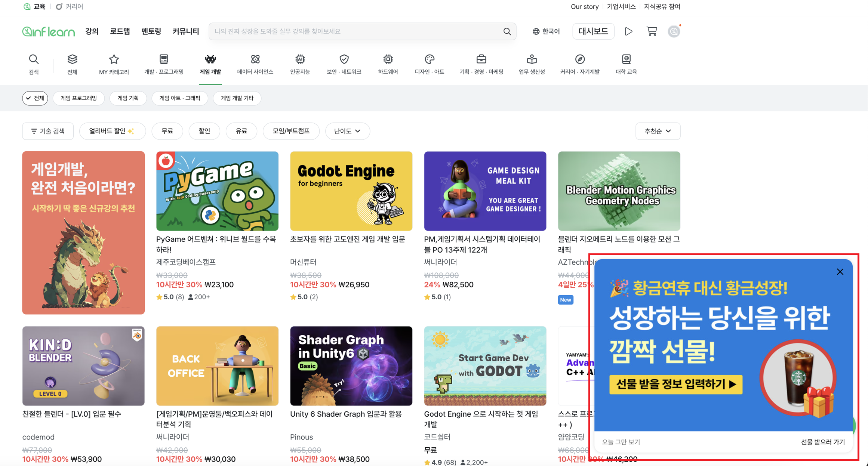Open the Back Office course thumbnail
The image size is (868, 466).
(217, 366)
